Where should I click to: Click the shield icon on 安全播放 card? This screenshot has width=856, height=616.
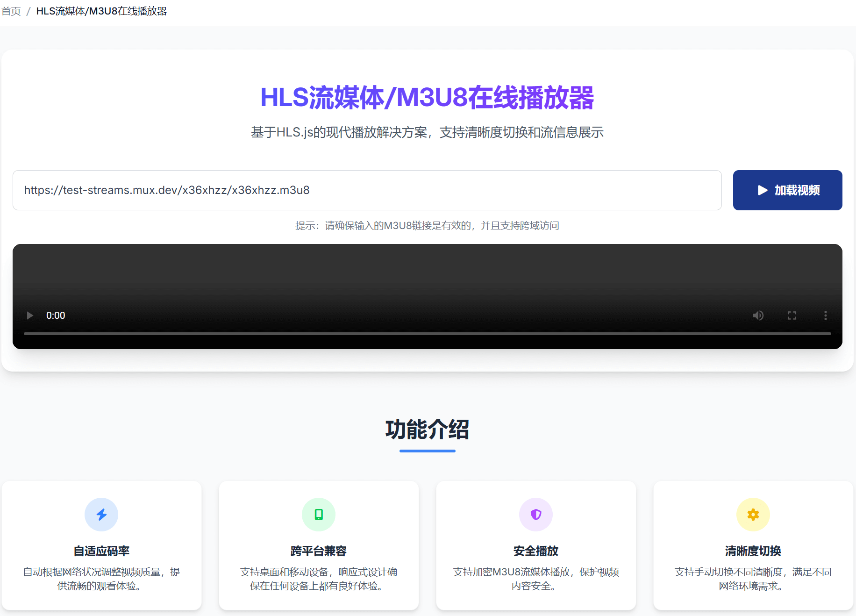coord(536,514)
